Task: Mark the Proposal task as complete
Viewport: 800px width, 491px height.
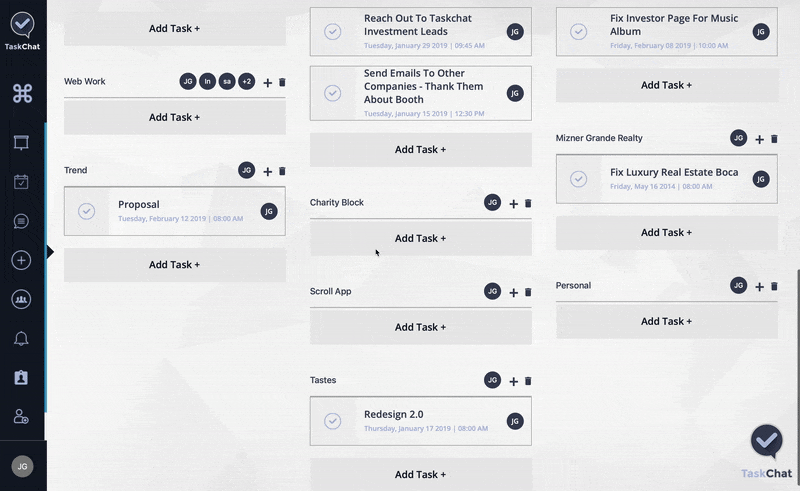Action: coord(87,211)
